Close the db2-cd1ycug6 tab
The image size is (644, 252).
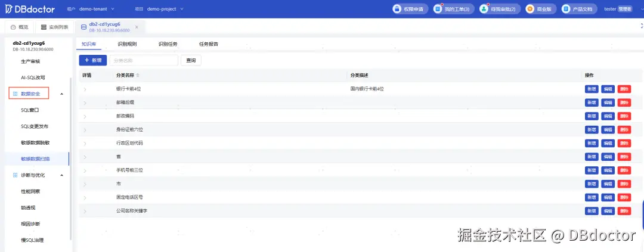(137, 27)
